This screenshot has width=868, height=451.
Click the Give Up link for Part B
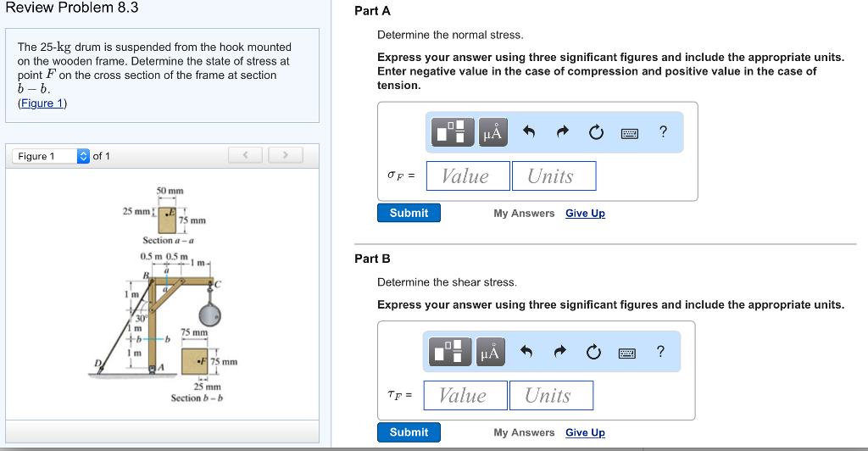click(x=585, y=432)
